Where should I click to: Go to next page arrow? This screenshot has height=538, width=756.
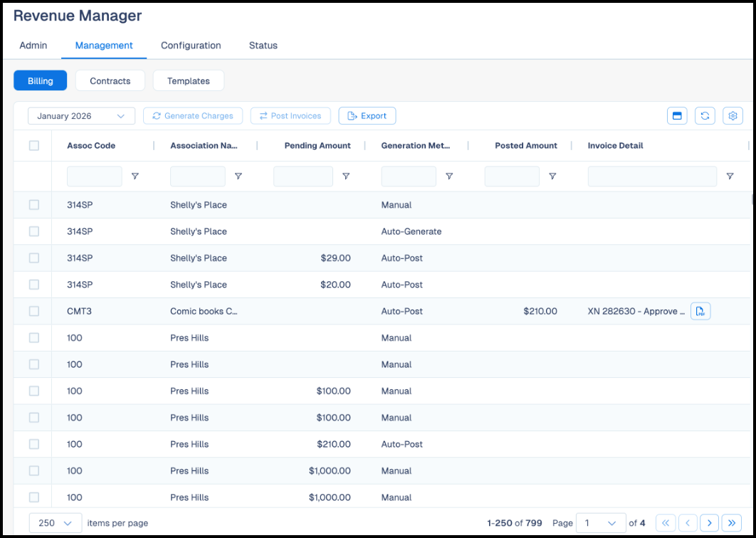710,523
